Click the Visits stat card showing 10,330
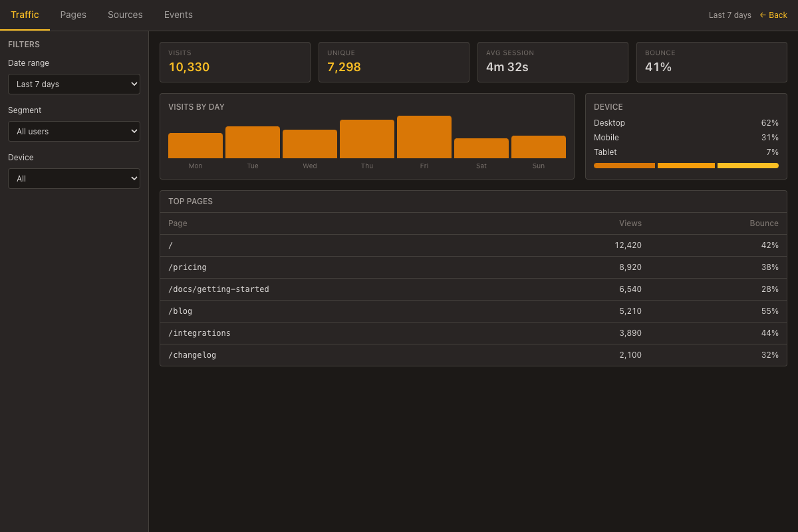Image resolution: width=798 pixels, height=532 pixels. tap(234, 62)
